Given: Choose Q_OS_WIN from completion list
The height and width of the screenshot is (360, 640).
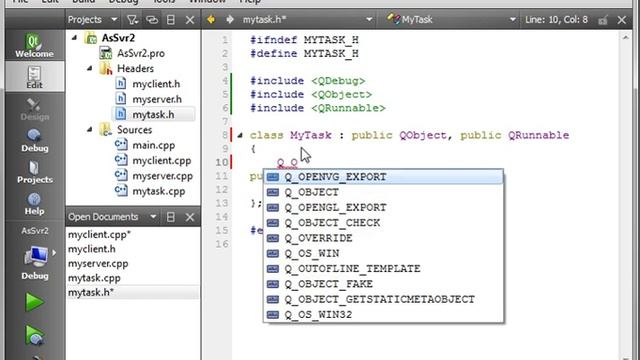Looking at the screenshot, I should click(x=383, y=253).
